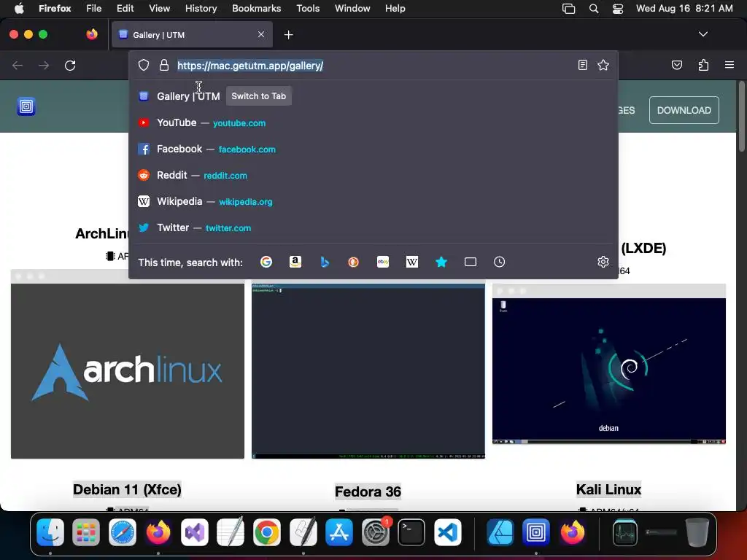Bookmark this page with the star
The height and width of the screenshot is (560, 747).
(x=603, y=65)
